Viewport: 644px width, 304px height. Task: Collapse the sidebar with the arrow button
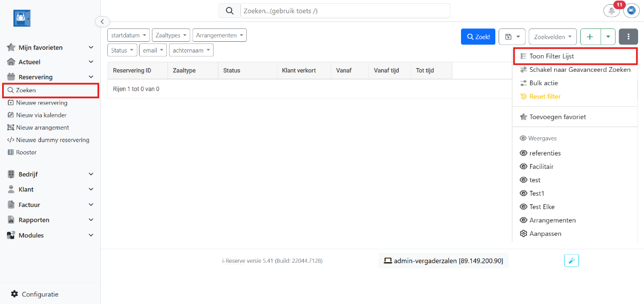coord(102,21)
